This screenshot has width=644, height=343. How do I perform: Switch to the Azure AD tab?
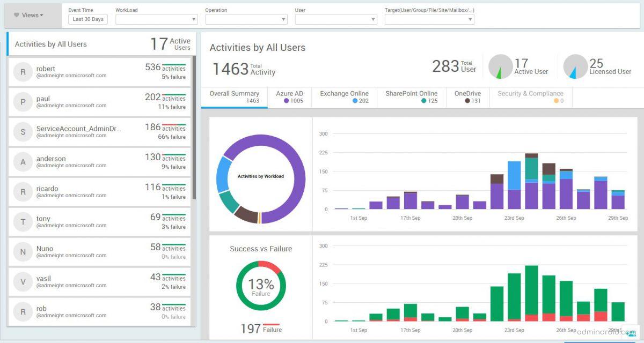tap(290, 98)
